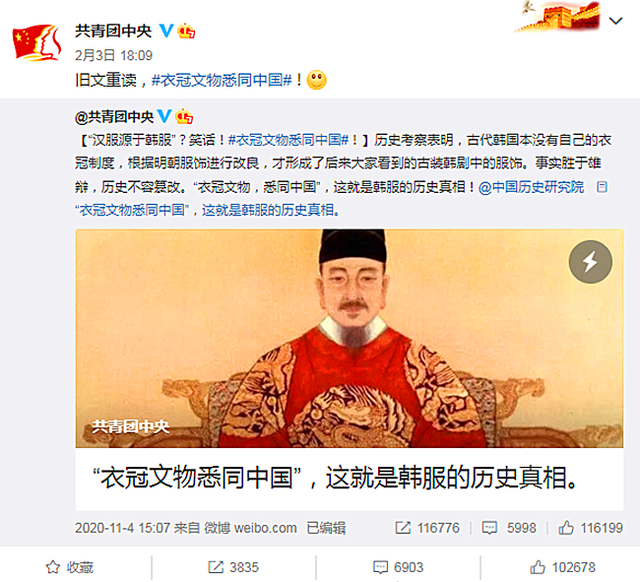
Task: Open @中国历史研究院 mention link
Action: [x=531, y=187]
